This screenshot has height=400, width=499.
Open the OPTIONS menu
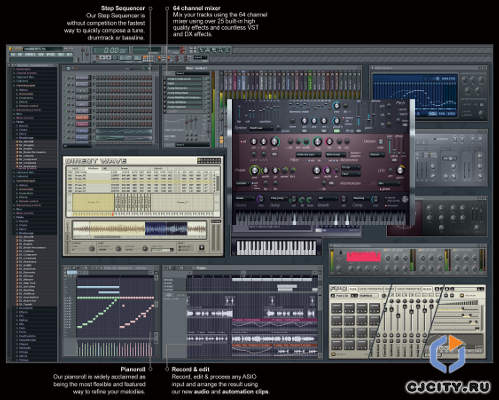pyautogui.click(x=51, y=54)
